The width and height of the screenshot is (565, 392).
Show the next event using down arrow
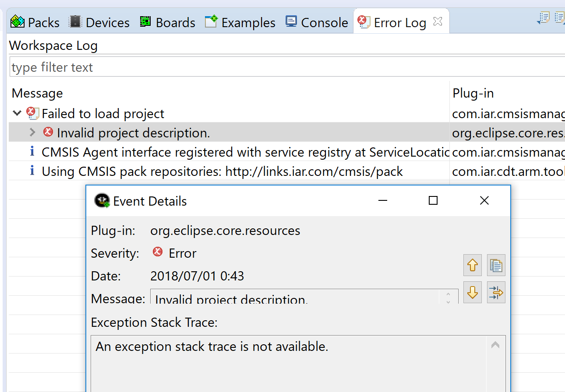(472, 292)
